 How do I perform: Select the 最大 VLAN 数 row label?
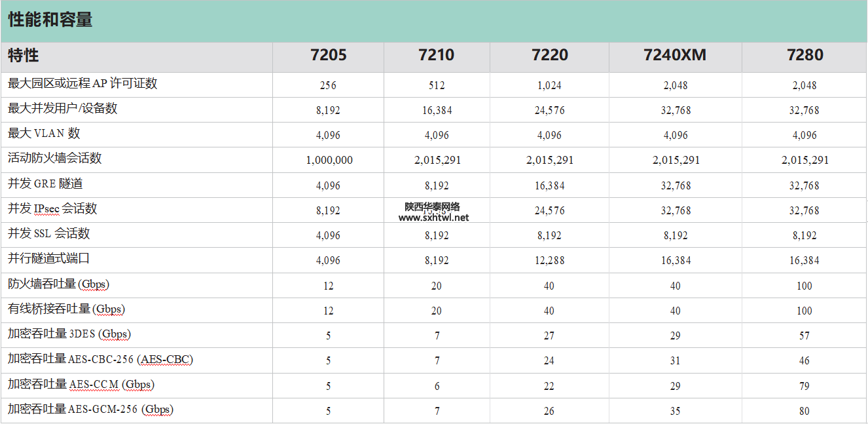[44, 134]
